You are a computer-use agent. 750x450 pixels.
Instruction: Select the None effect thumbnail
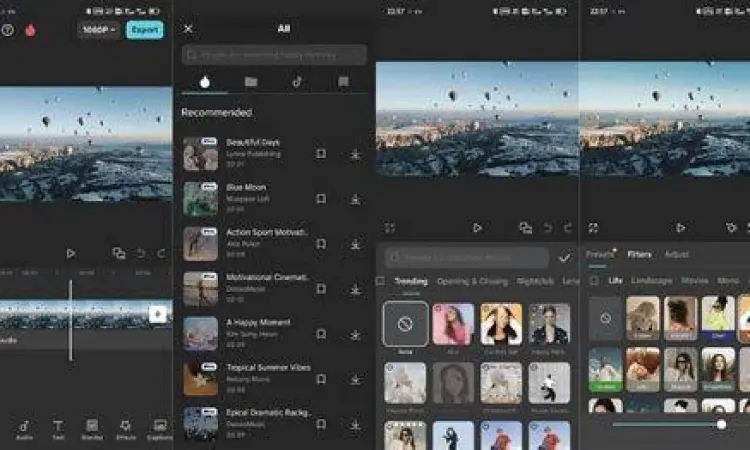[x=405, y=324]
